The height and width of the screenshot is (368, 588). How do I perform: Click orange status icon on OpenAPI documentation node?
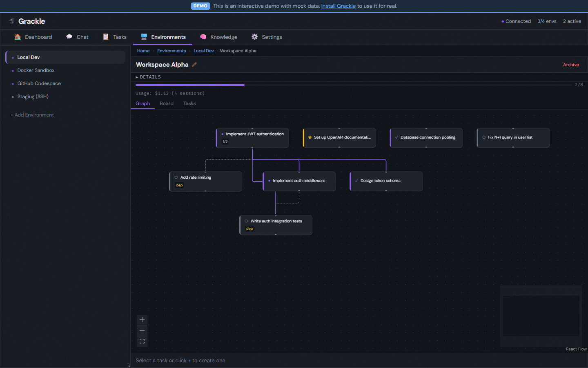click(x=310, y=137)
